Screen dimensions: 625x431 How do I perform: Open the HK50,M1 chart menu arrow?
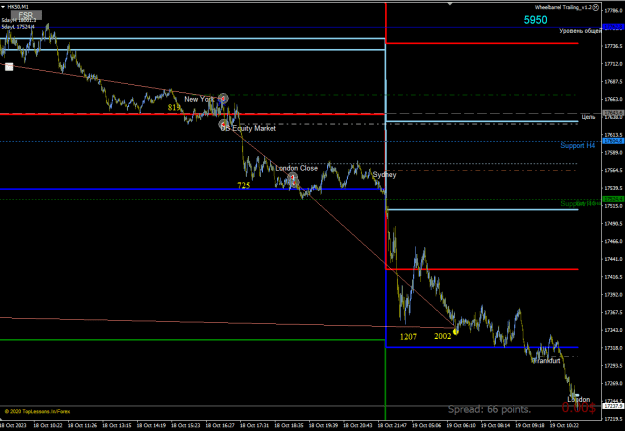point(3,7)
